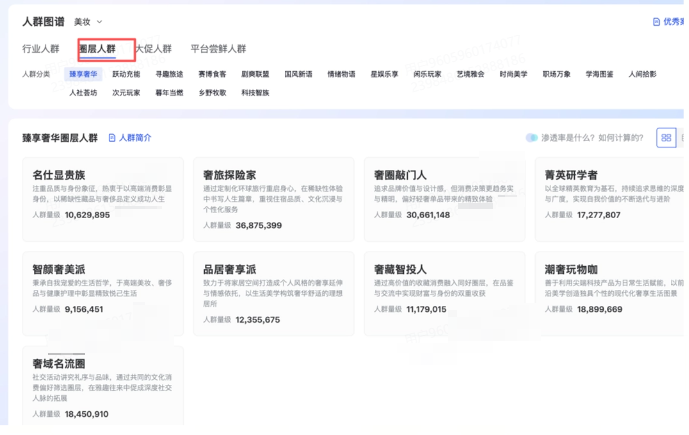689x435 pixels.
Task: Click the audience size 11,179,015
Action: pos(426,309)
